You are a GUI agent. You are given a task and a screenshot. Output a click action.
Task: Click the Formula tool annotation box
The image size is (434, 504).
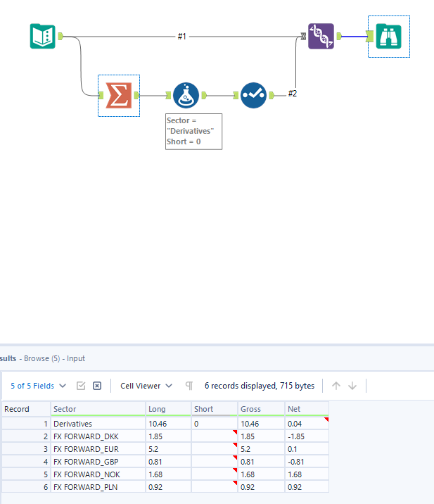pyautogui.click(x=193, y=132)
